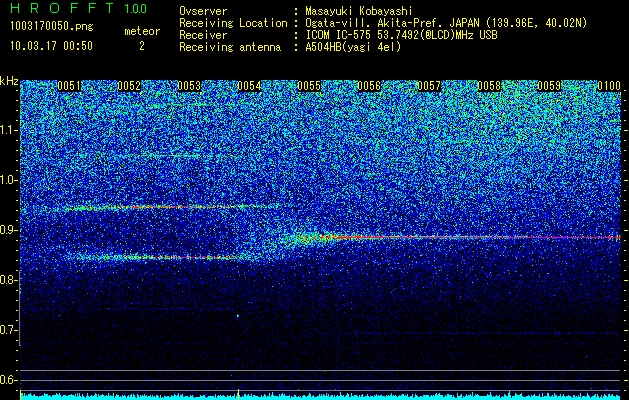Click the 0100 time marker
This screenshot has height=400, width=629.
pyautogui.click(x=609, y=86)
